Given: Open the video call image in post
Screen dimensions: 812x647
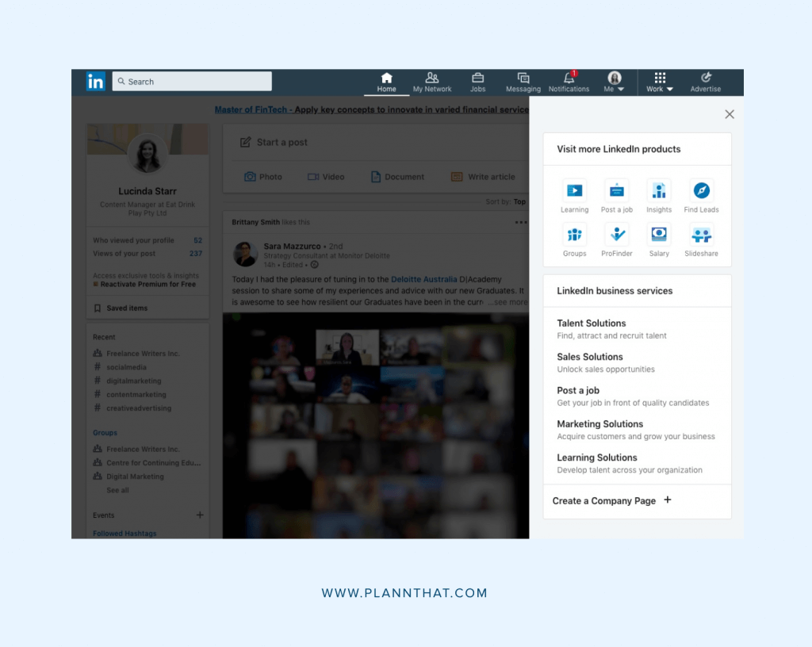Looking at the screenshot, I should coord(376,426).
